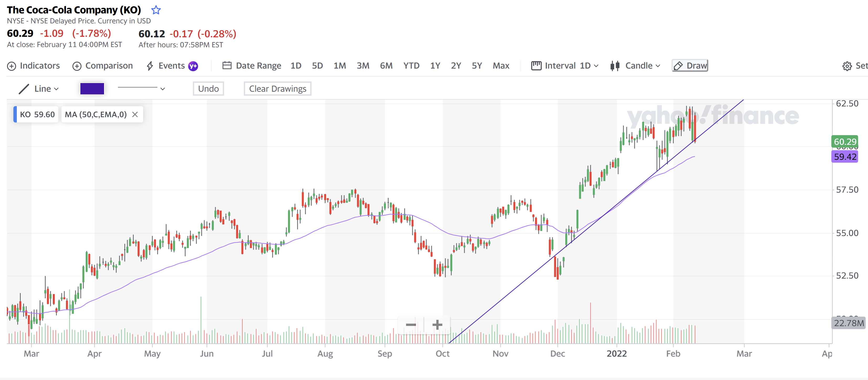Pick the purple drawing color swatch
Viewport: 868px width, 380px height.
coord(92,89)
